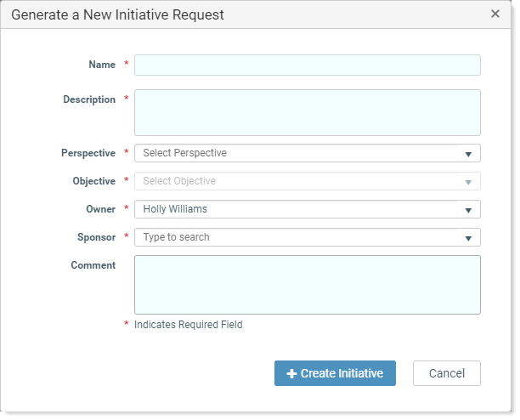This screenshot has height=420, width=520.
Task: Open the Objective dropdown arrow
Action: [x=468, y=182]
